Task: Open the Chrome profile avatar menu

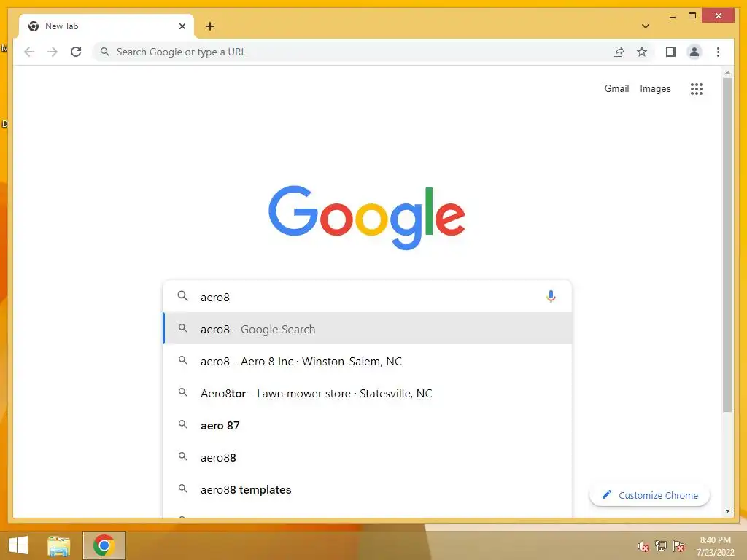Action: click(x=694, y=52)
